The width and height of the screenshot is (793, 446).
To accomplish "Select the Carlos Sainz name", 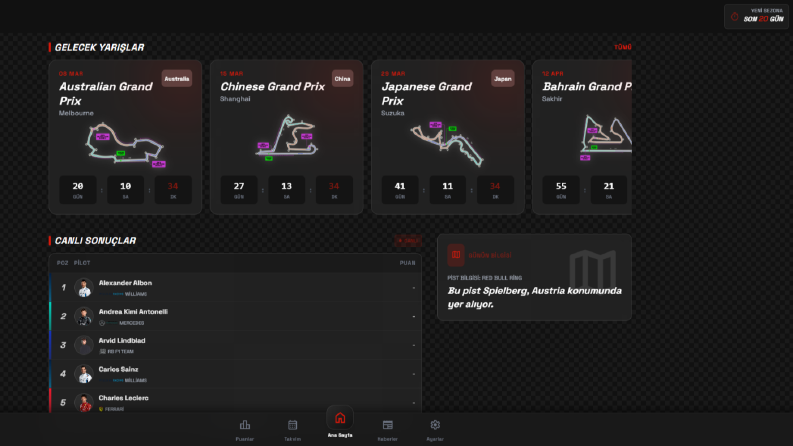I will coord(118,370).
